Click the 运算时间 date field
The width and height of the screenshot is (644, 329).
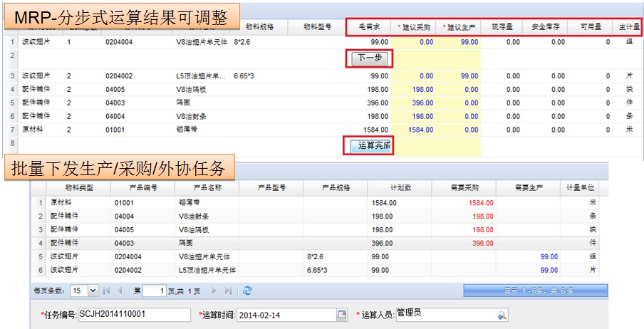pos(285,315)
